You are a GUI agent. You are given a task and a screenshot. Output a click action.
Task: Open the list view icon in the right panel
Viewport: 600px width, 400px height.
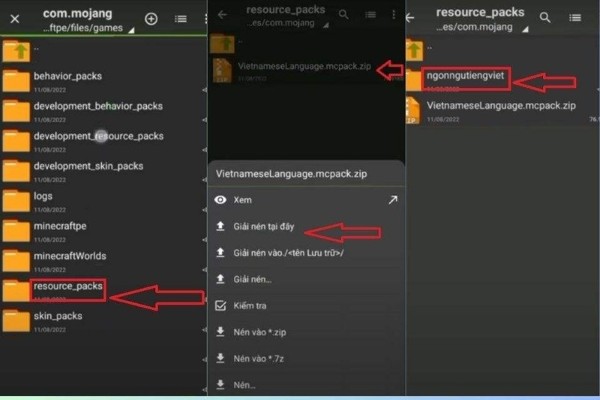click(x=575, y=18)
